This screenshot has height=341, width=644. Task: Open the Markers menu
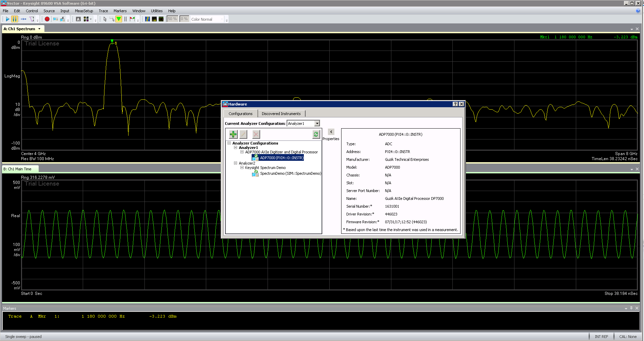[x=120, y=11]
